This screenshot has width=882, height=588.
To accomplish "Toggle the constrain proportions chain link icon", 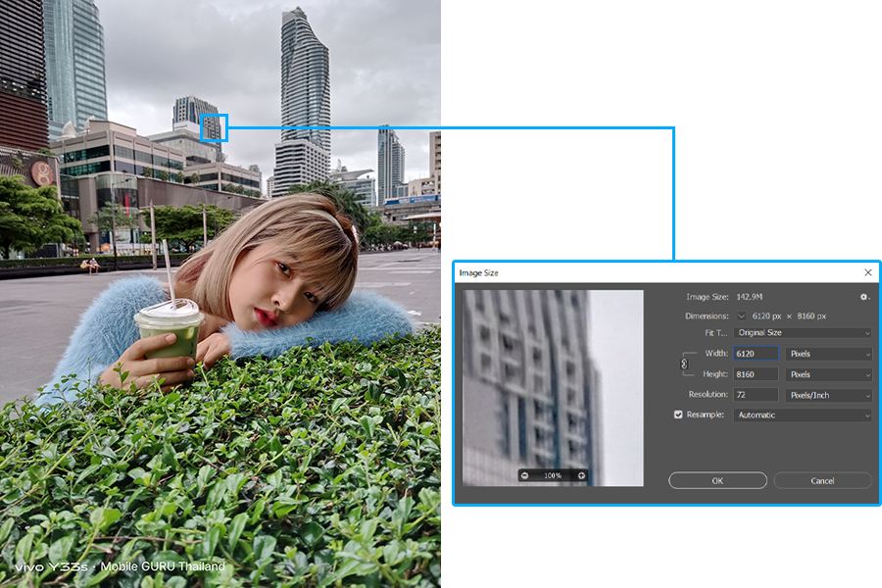I will (x=684, y=364).
